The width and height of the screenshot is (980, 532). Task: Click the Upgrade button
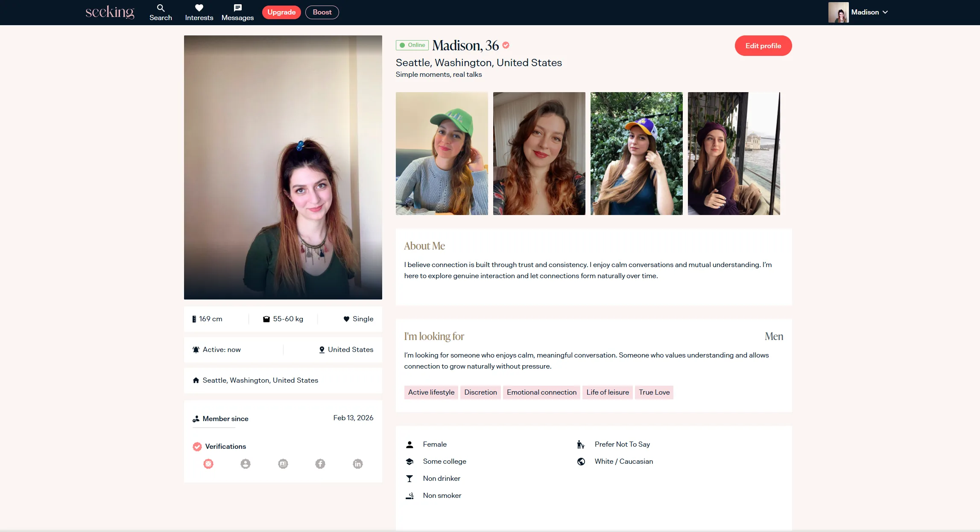(281, 12)
